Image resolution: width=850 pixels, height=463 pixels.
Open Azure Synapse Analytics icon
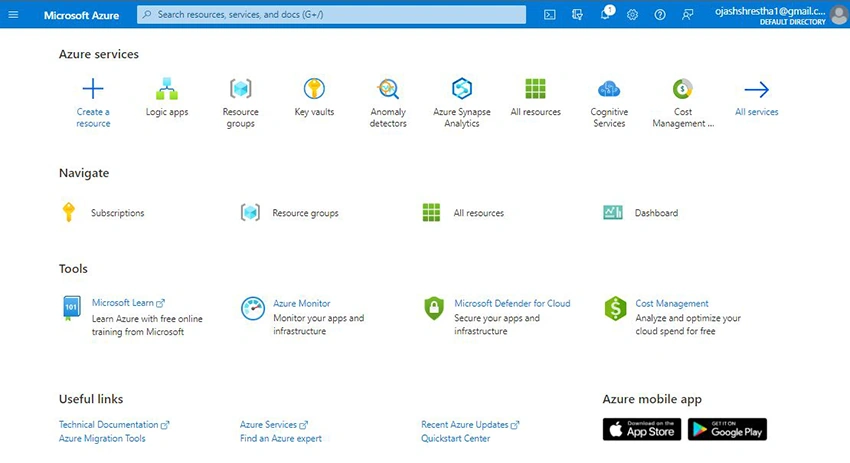(x=462, y=89)
